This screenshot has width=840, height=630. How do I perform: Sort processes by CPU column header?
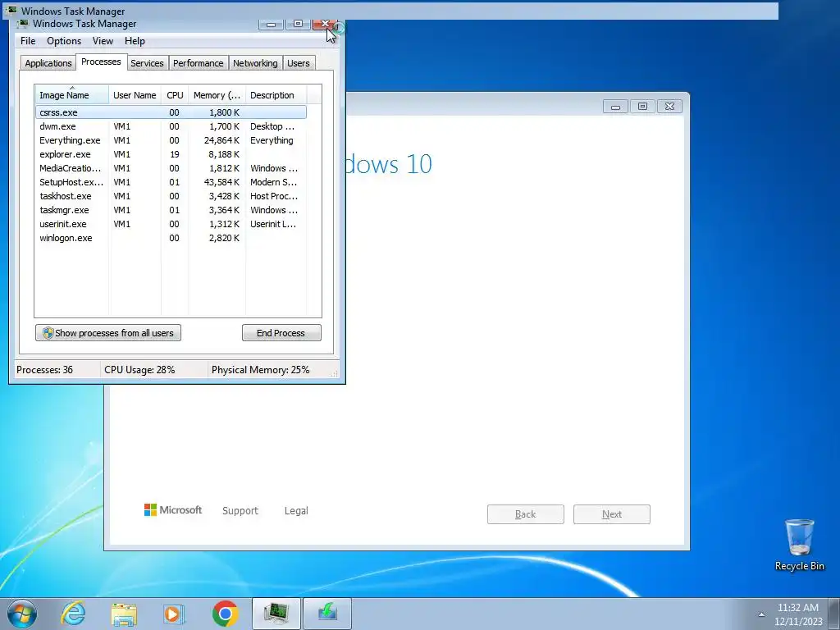coord(175,95)
